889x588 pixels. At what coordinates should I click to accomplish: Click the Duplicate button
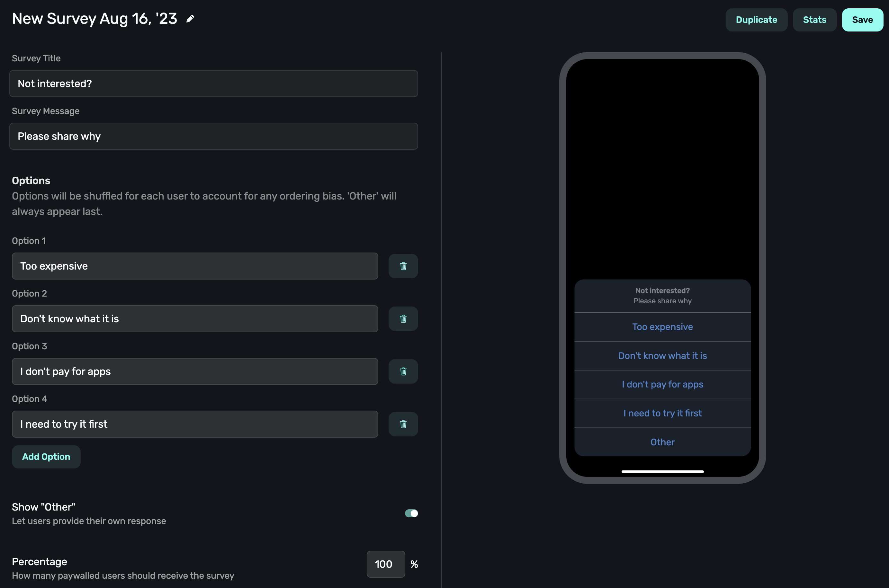tap(756, 20)
